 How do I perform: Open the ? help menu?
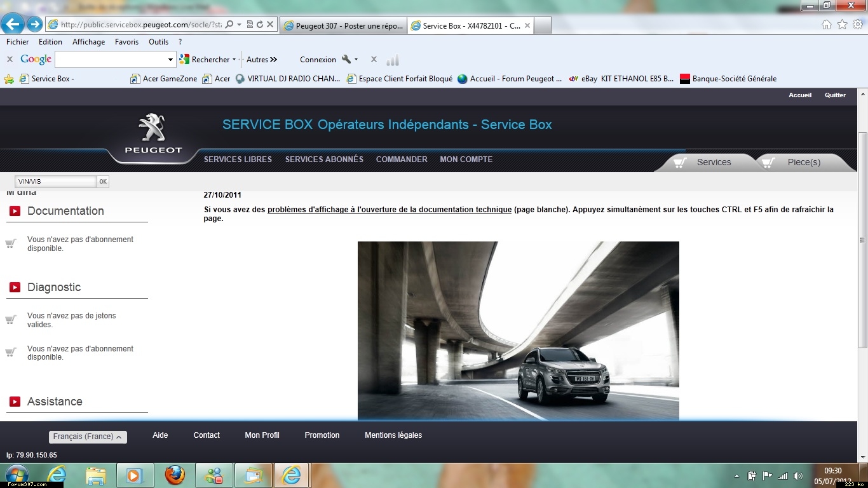point(180,42)
